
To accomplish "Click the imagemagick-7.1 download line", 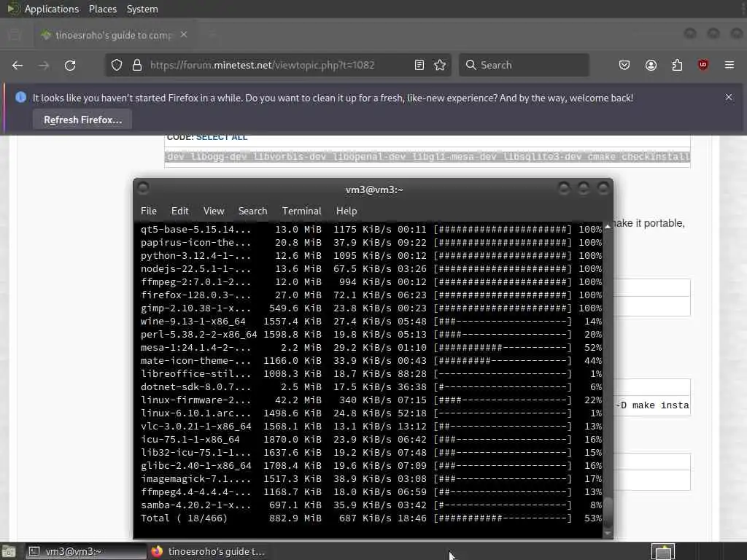I will (371, 478).
